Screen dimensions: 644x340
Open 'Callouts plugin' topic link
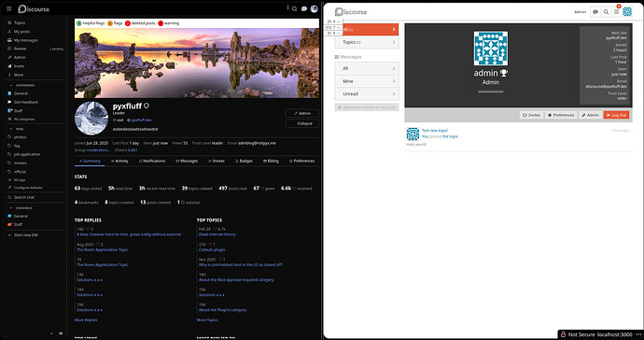[212, 249]
